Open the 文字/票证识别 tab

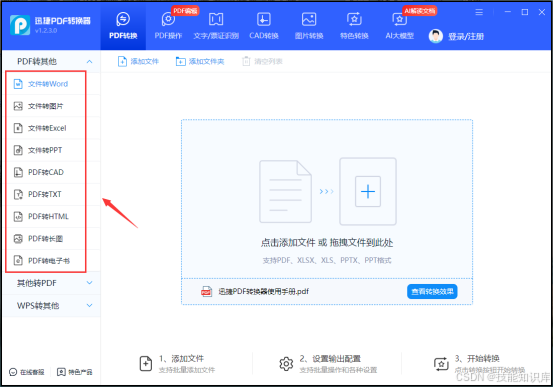[216, 26]
